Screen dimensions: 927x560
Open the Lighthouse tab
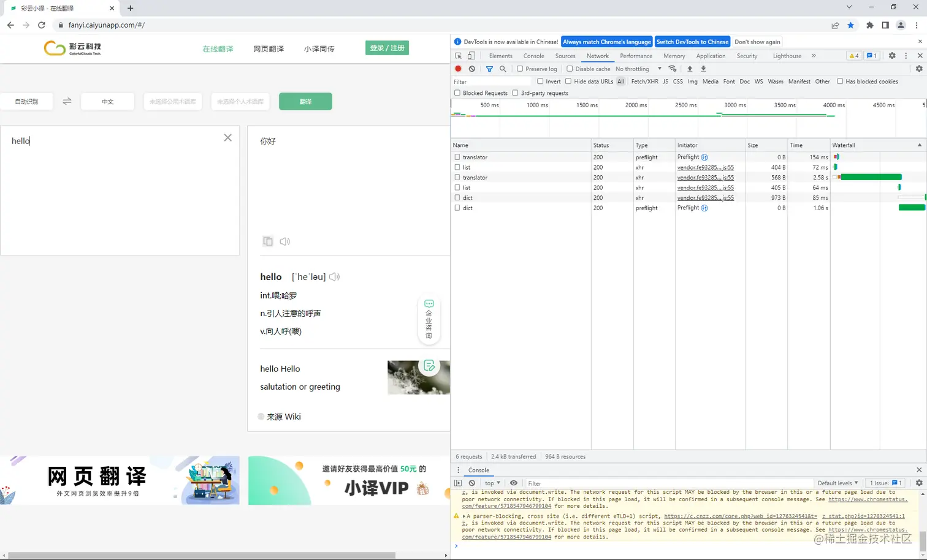[x=787, y=56]
